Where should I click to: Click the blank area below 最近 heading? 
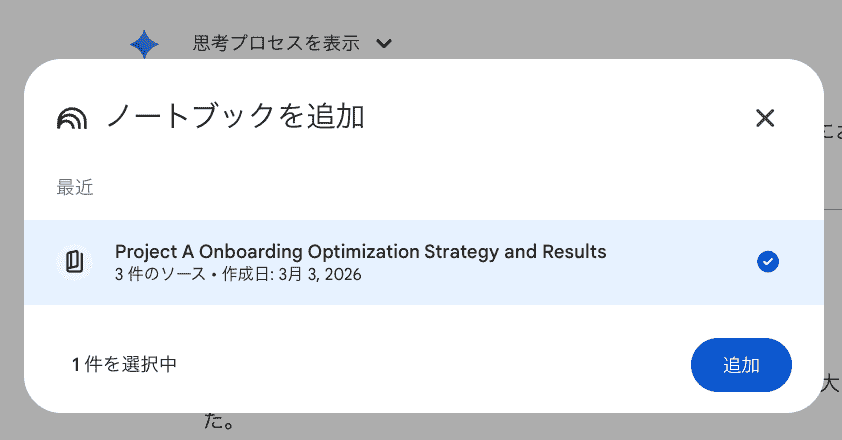424,210
